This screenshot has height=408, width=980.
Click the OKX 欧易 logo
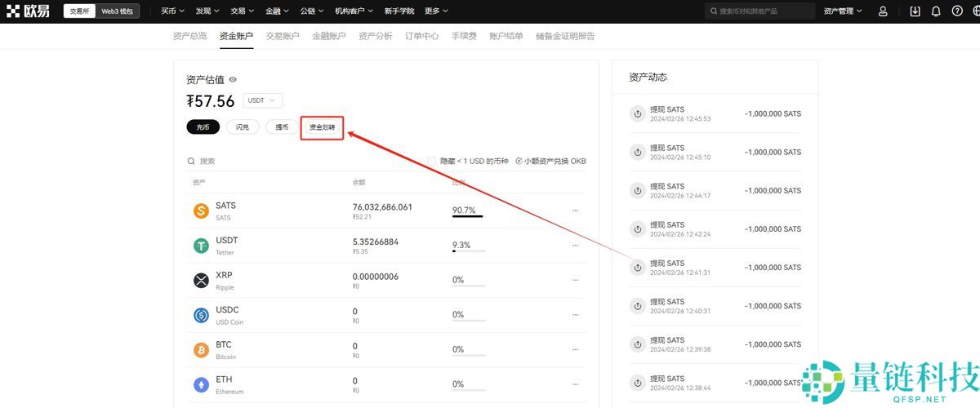[31, 11]
